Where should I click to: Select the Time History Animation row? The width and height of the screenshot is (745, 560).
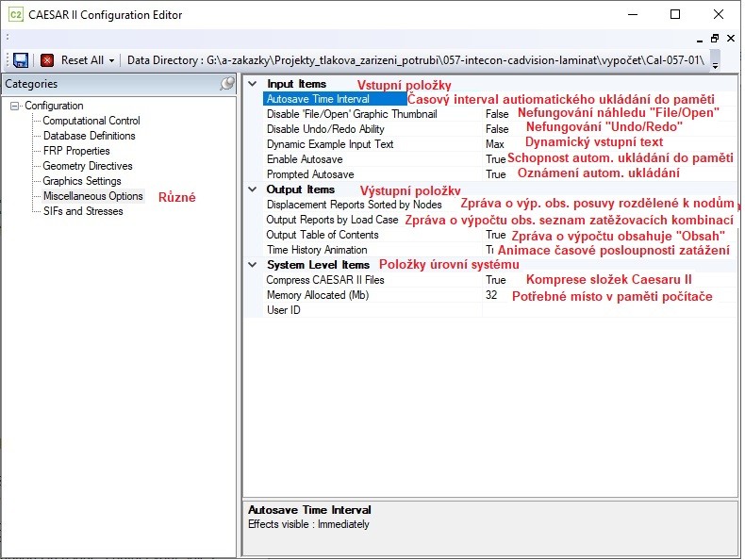[x=500, y=250]
